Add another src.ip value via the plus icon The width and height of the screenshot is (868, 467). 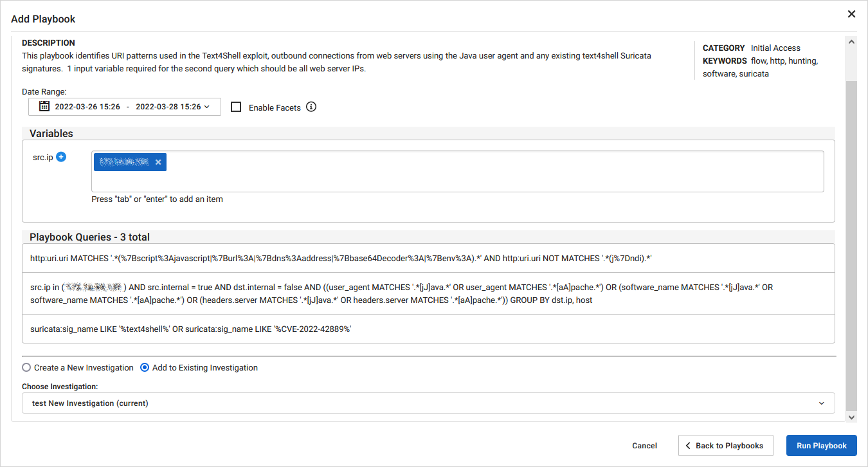pos(60,156)
